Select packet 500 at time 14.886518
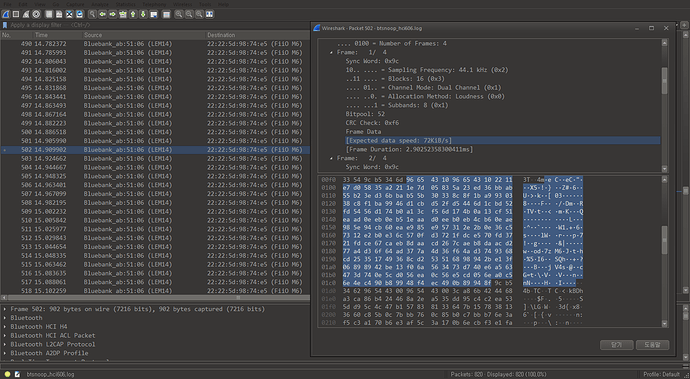Screen dimensions: 690x379 point(155,132)
